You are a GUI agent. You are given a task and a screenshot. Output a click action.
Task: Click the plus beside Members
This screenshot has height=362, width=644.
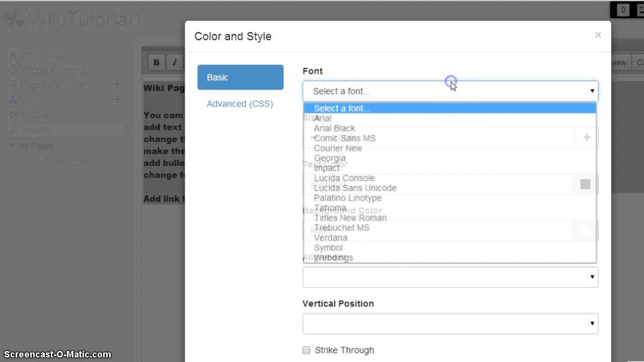click(x=117, y=100)
